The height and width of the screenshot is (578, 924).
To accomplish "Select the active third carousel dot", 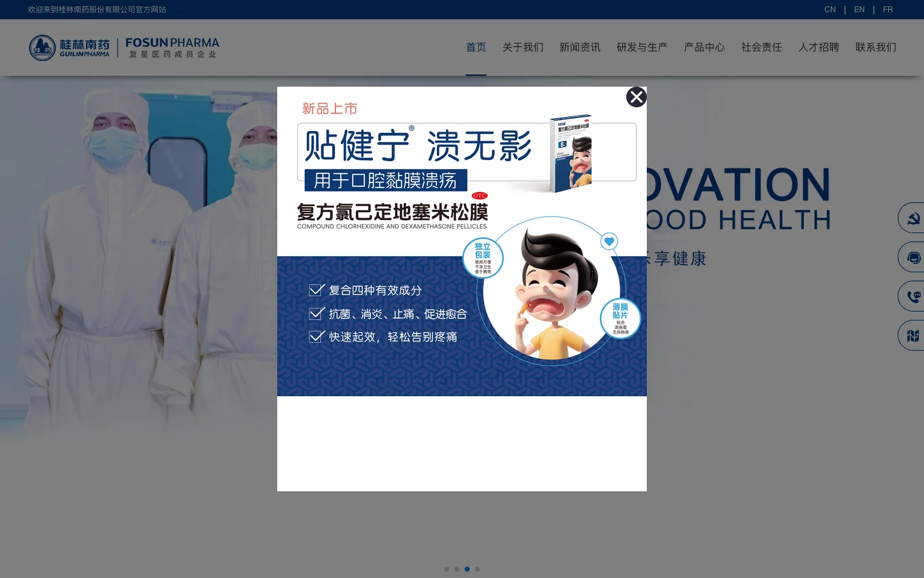I will click(467, 569).
